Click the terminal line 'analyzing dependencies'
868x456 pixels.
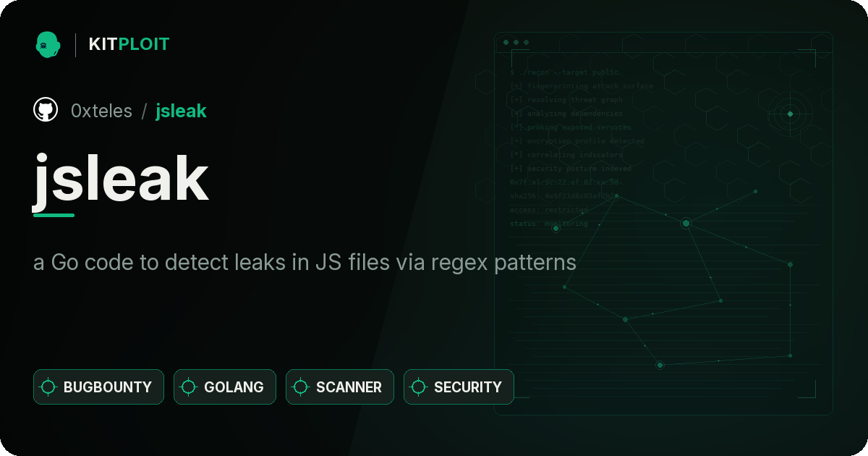tap(566, 114)
